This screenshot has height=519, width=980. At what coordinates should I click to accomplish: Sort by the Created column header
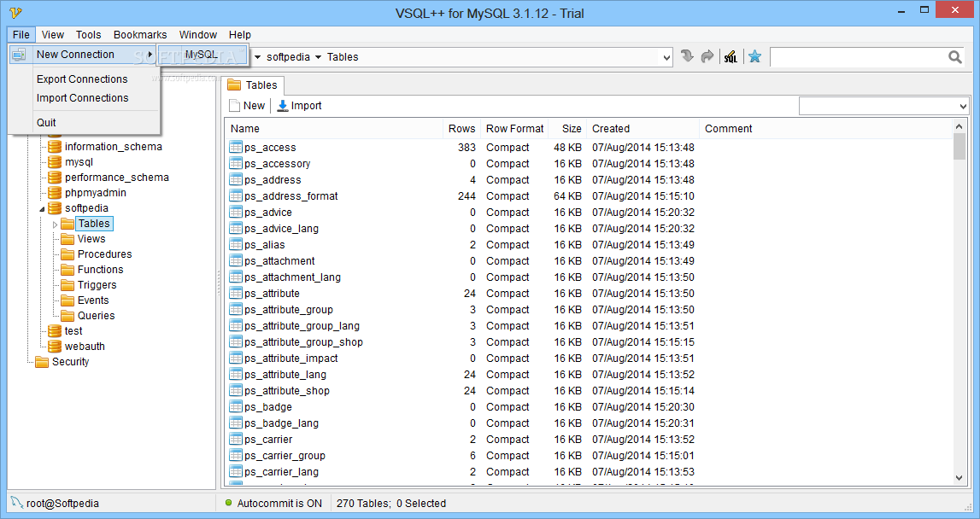643,129
